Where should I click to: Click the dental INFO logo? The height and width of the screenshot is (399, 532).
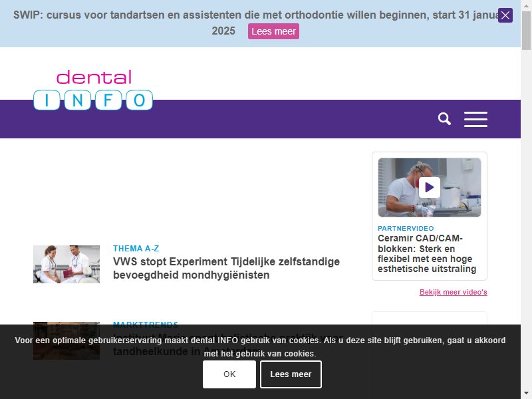pos(93,90)
